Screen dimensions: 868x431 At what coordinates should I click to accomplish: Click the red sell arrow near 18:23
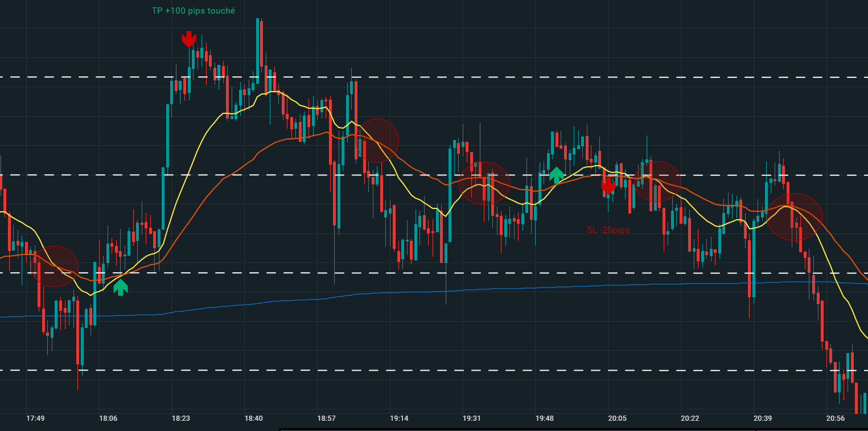coord(189,39)
